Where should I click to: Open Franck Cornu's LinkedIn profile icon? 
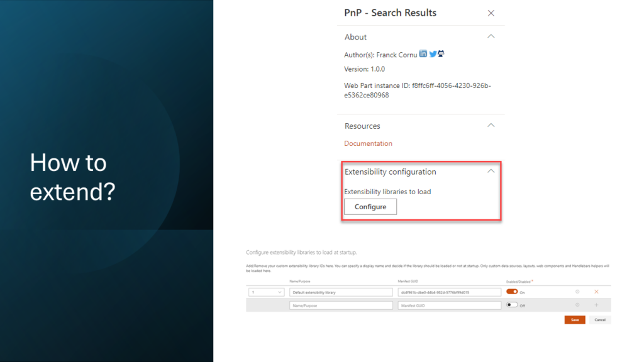coord(423,54)
